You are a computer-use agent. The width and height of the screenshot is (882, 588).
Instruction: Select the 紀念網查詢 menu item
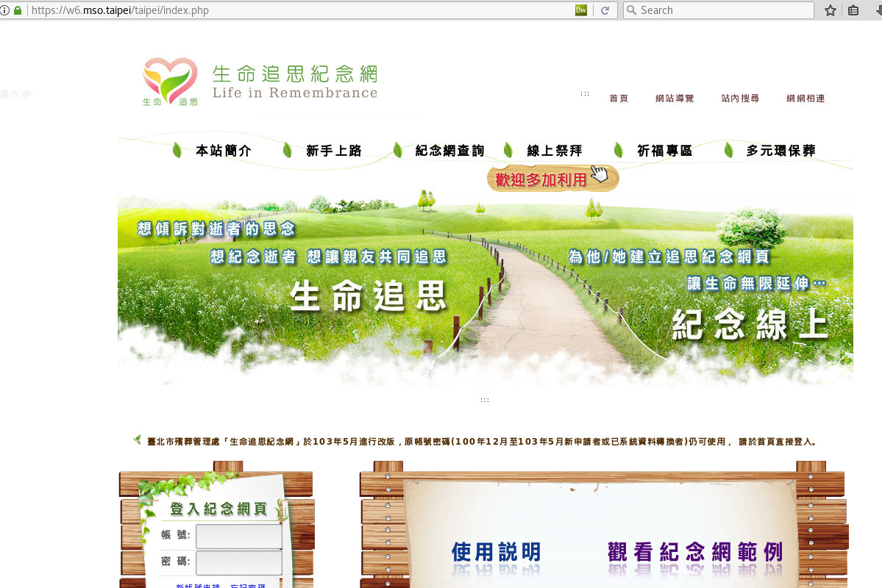[x=449, y=151]
